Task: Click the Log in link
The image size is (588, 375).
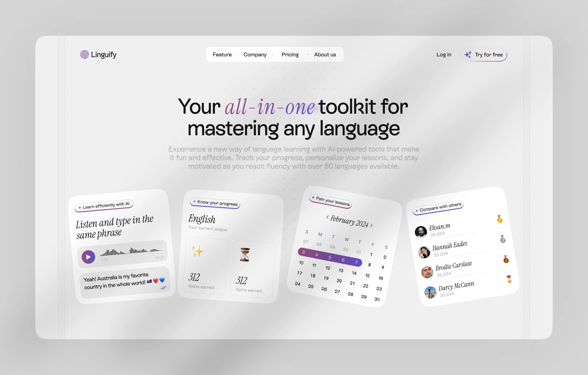Action: (x=444, y=54)
